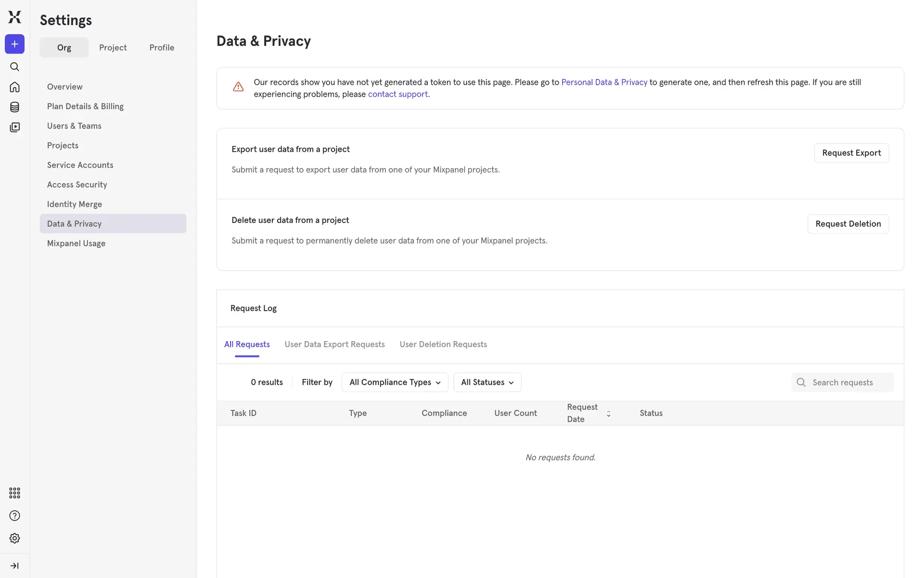The height and width of the screenshot is (578, 924).
Task: Open the applications grid icon
Action: tap(14, 493)
